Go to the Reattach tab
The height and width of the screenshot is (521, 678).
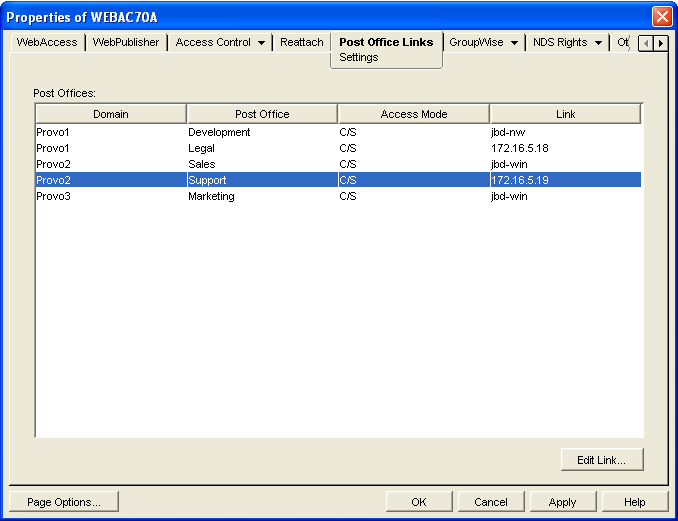(301, 43)
